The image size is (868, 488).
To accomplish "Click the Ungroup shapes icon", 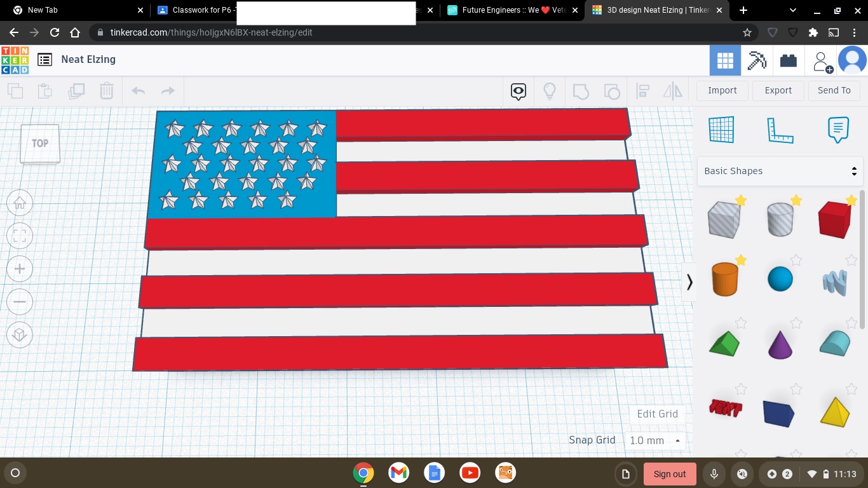I will (611, 91).
